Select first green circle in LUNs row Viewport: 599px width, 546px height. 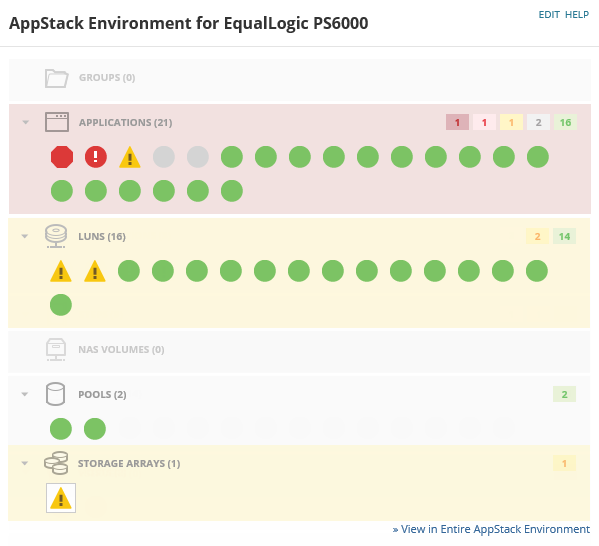129,271
